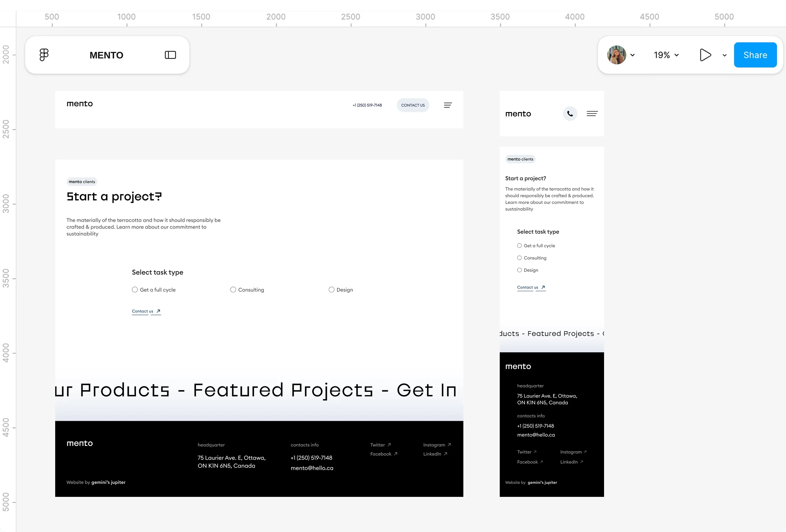
Task: Click the mento logo in desktop header
Action: (x=79, y=104)
